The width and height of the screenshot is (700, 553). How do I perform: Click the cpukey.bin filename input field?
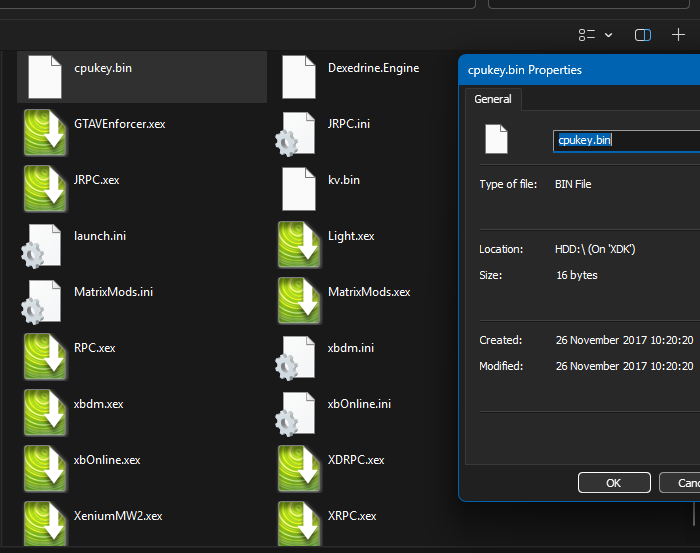626,141
